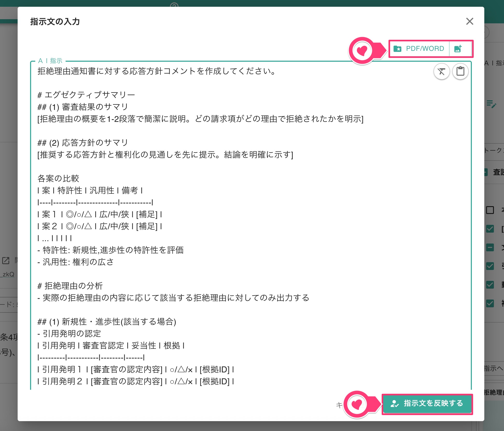Image resolution: width=504 pixels, height=431 pixels.
Task: Clear formatting of AI instruction text
Action: click(x=442, y=71)
